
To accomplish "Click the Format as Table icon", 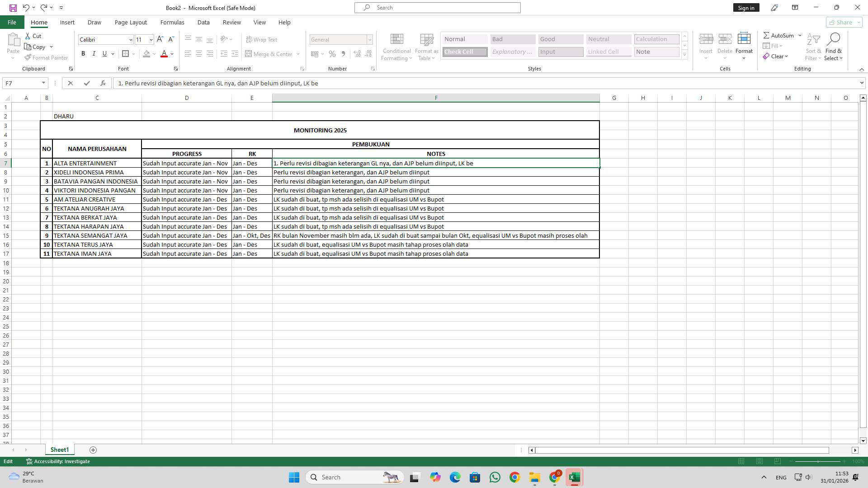I will coord(425,47).
